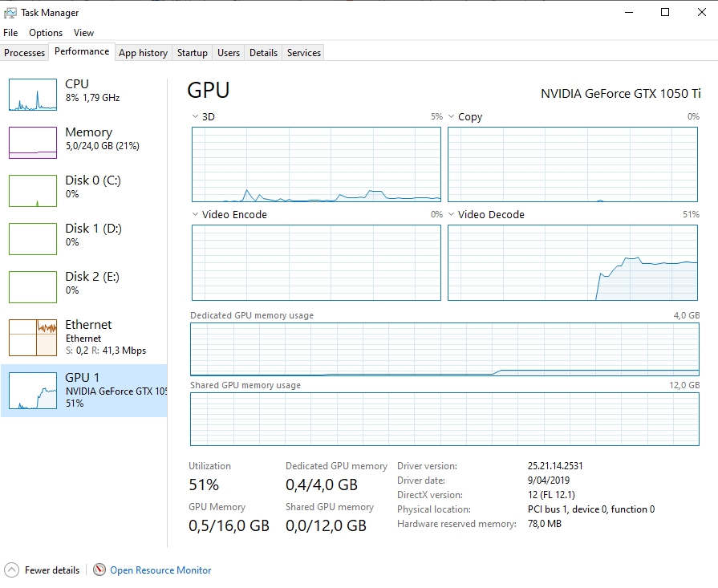Select the CPU usage graph thumbnail
Image resolution: width=718 pixels, height=588 pixels.
33,95
